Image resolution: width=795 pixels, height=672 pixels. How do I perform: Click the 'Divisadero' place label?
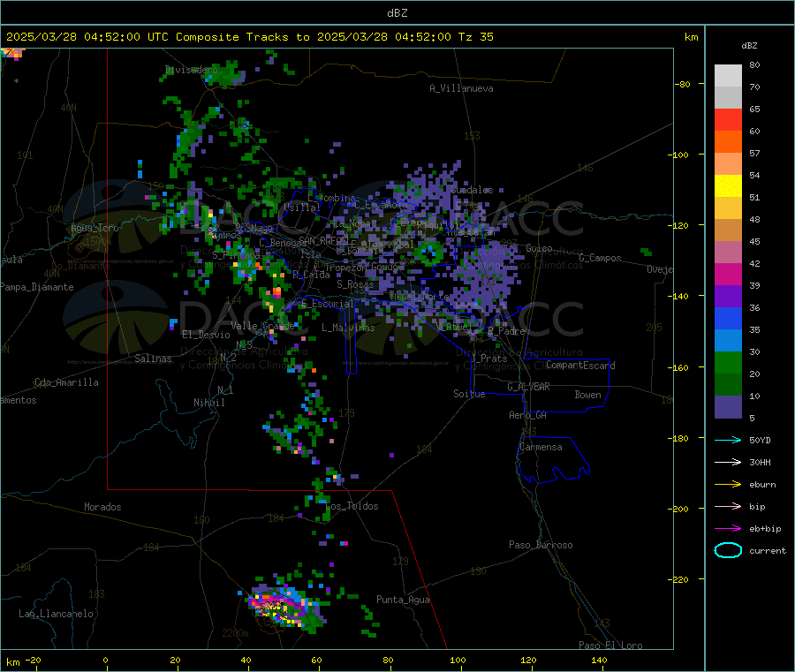[x=191, y=70]
